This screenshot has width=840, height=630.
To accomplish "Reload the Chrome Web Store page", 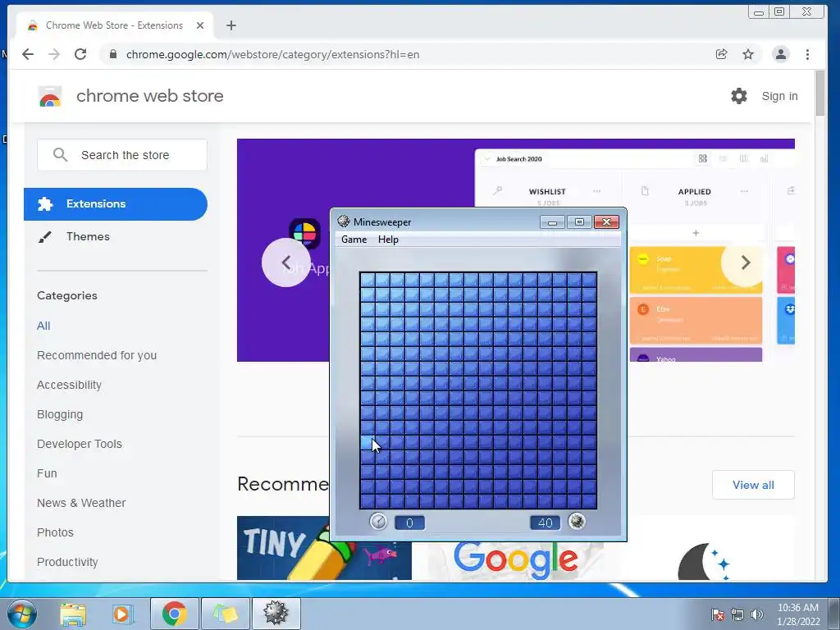I will [x=80, y=54].
